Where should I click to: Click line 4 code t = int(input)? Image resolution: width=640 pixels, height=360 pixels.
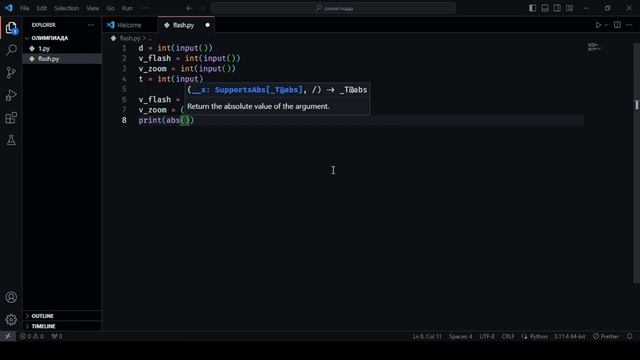tap(171, 79)
